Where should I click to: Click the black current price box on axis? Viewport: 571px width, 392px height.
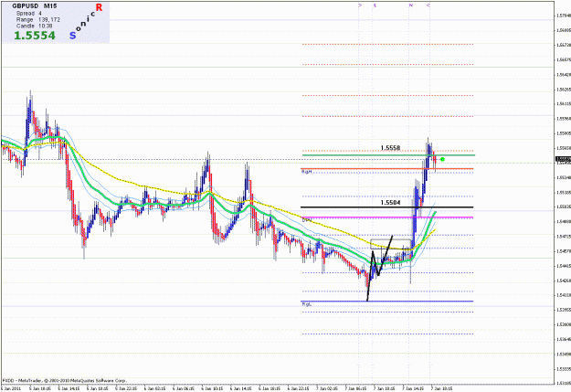click(x=563, y=159)
